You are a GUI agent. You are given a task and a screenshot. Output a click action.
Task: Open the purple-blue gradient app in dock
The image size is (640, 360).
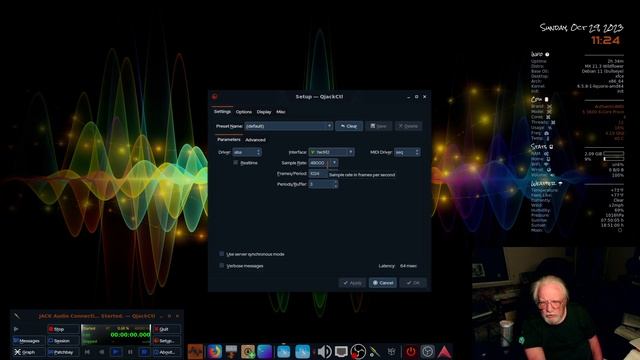click(x=264, y=351)
